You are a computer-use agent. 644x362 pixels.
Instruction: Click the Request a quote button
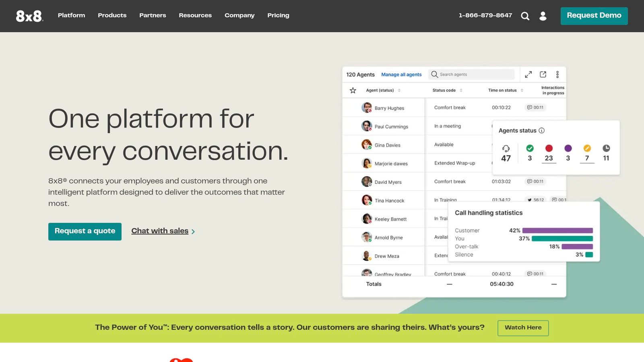pos(85,231)
